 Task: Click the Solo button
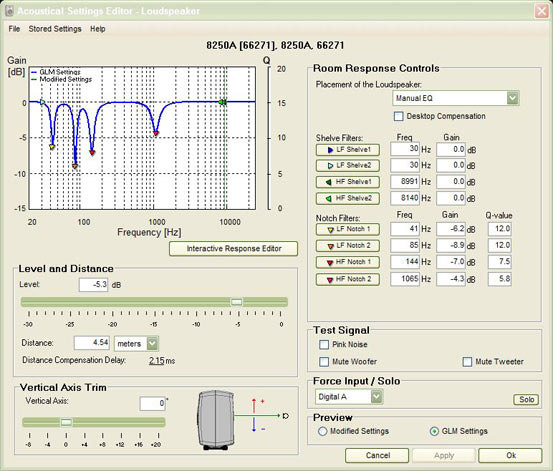[x=526, y=399]
